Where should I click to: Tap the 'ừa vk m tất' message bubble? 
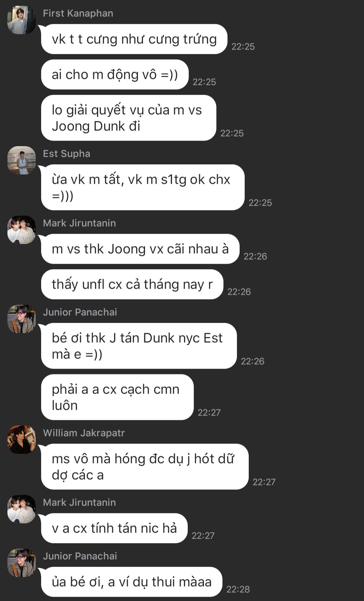point(143,187)
